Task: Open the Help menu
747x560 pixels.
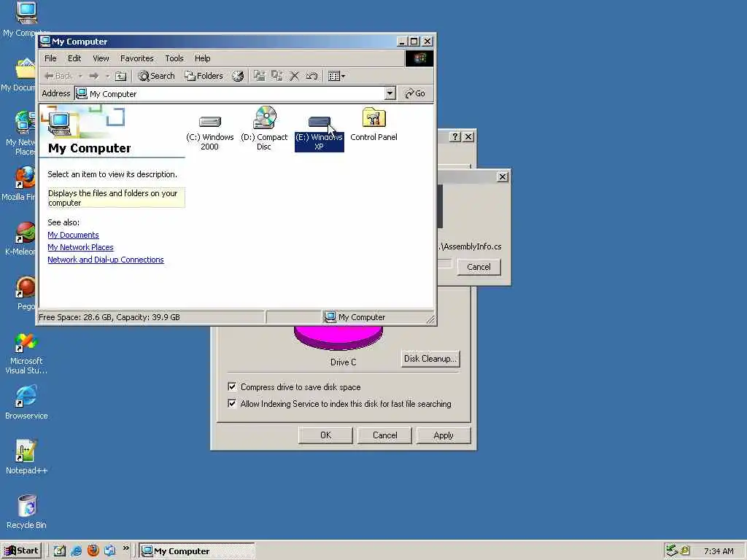Action: pos(203,58)
